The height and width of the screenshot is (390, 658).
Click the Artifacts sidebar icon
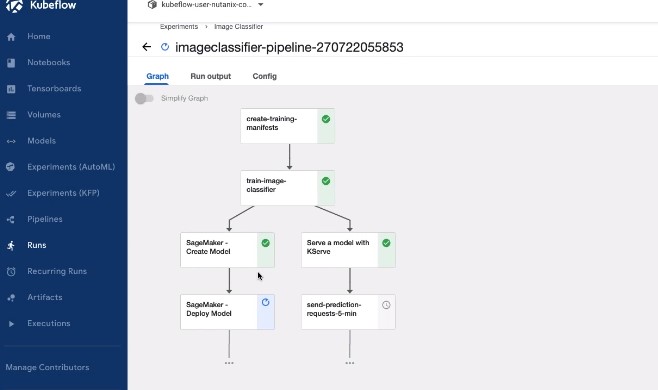pyautogui.click(x=11, y=298)
